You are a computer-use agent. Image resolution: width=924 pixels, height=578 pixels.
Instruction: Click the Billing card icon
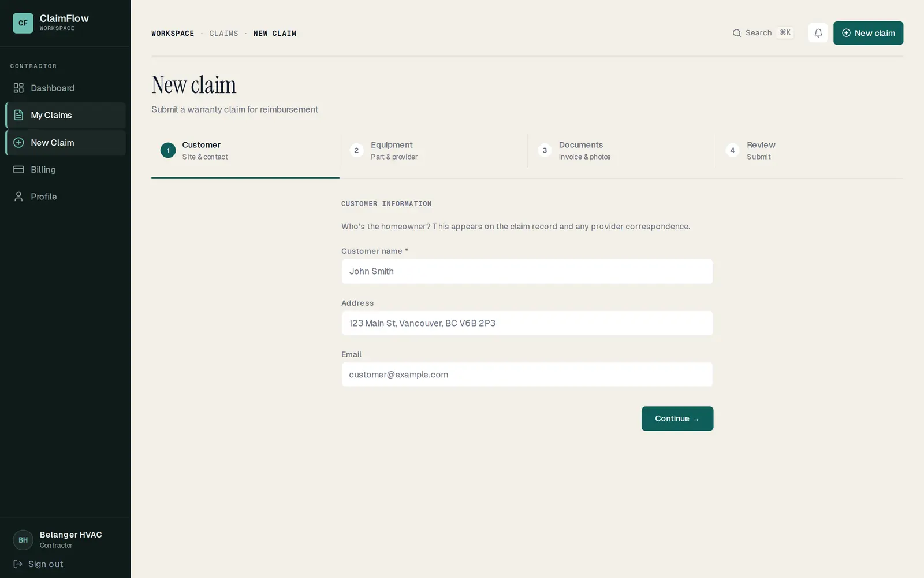pos(18,169)
